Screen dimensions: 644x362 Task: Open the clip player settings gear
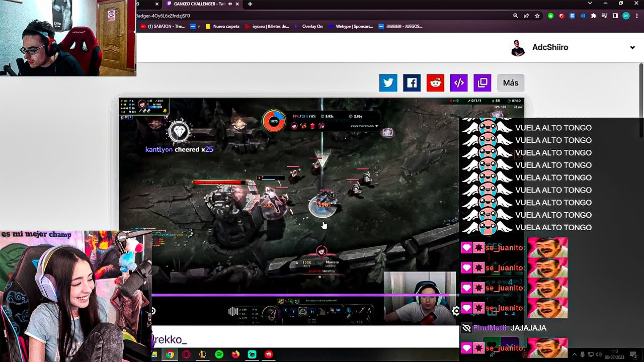pyautogui.click(x=456, y=311)
